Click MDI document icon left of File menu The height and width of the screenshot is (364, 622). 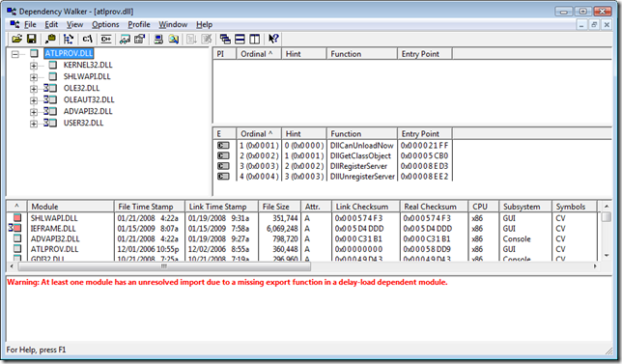tap(14, 24)
